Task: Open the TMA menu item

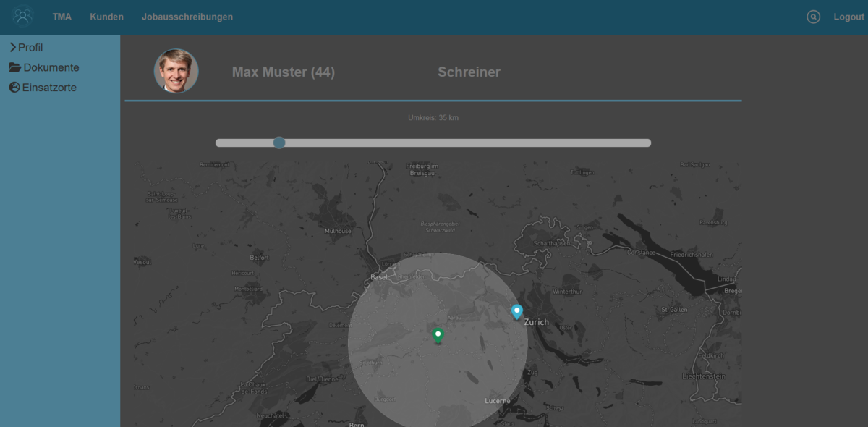Action: click(62, 17)
